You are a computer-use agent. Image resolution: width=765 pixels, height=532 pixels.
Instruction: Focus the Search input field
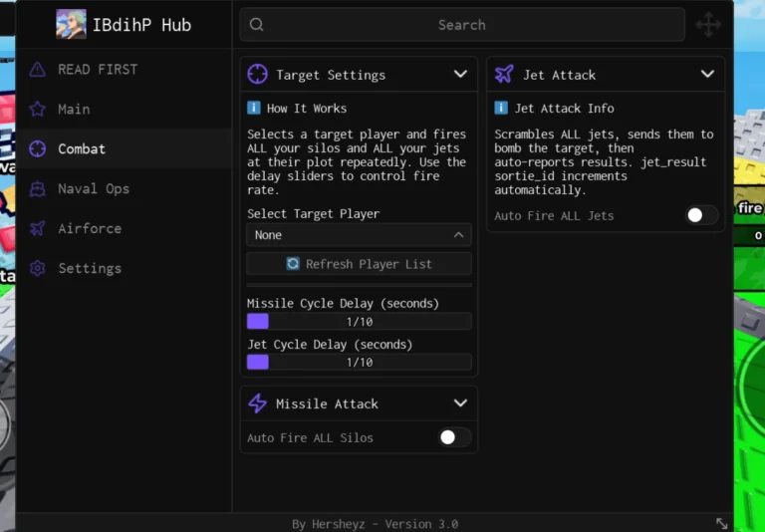pyautogui.click(x=462, y=24)
